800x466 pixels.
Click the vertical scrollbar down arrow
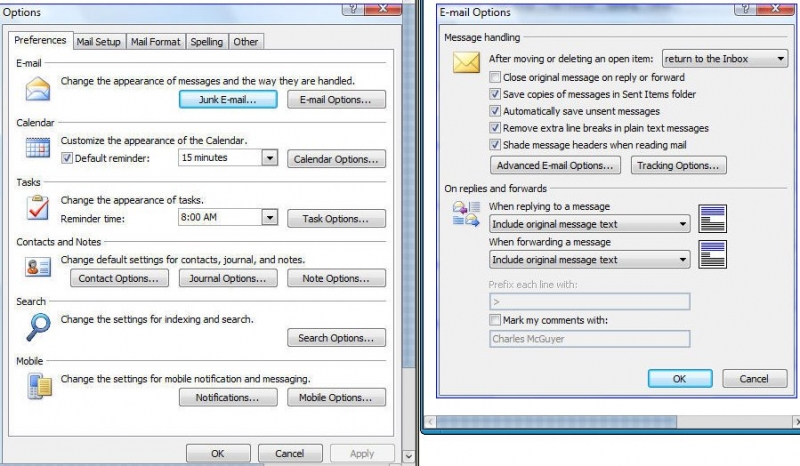(409, 456)
